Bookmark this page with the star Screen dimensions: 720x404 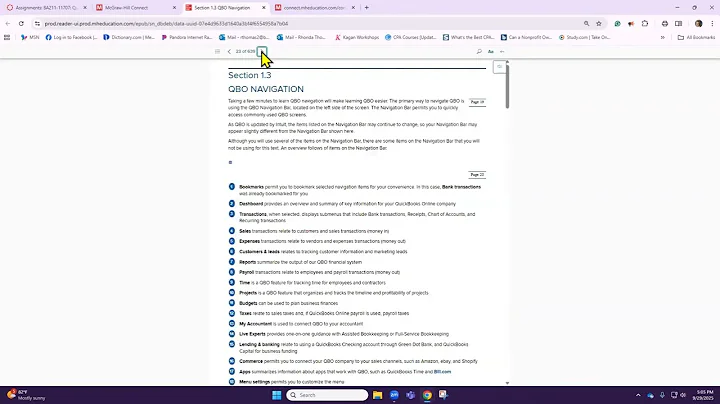[599, 23]
